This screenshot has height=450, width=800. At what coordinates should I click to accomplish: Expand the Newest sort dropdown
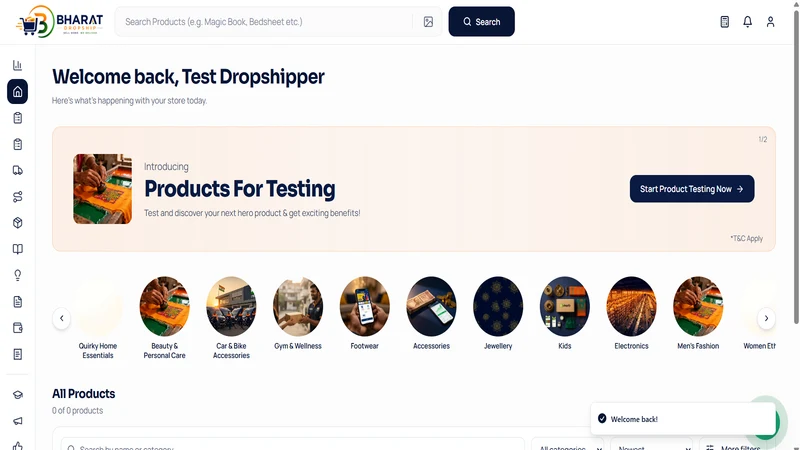pyautogui.click(x=652, y=446)
